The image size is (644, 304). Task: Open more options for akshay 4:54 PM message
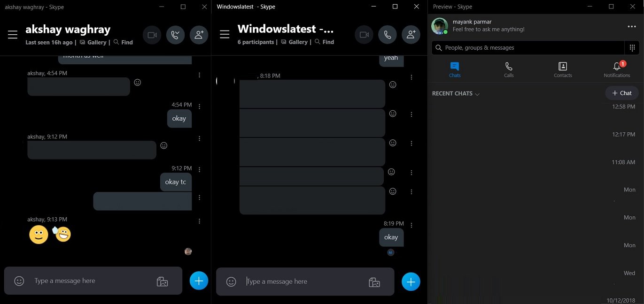click(x=200, y=75)
